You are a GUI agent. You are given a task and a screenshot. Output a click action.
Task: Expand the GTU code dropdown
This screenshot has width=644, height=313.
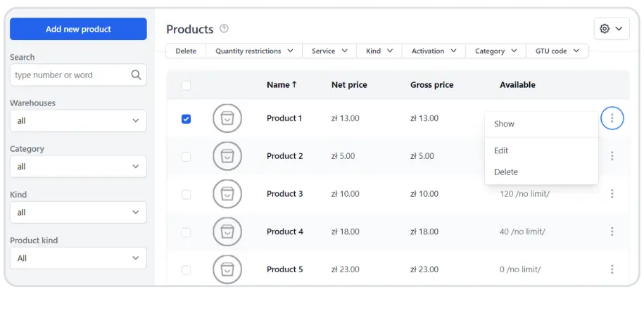pos(557,51)
